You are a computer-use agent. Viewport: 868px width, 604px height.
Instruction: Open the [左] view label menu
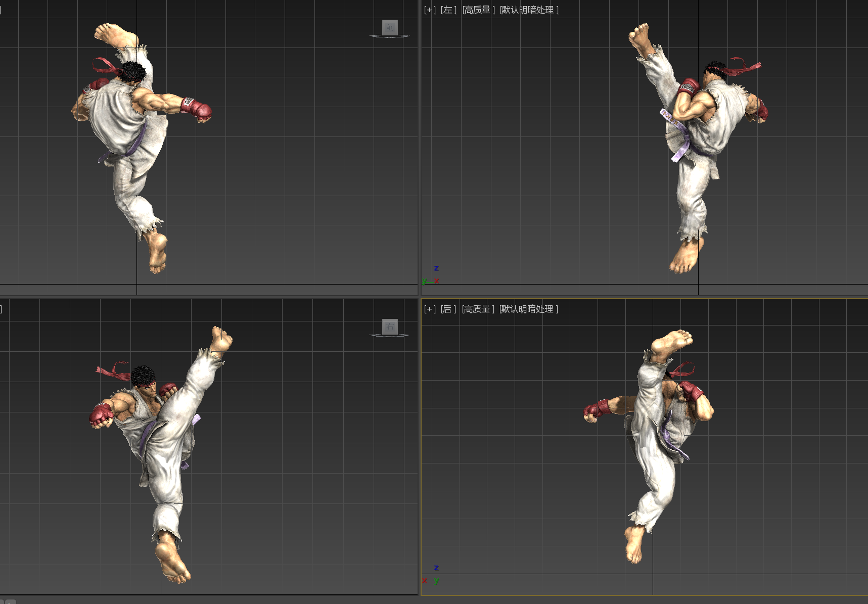tap(448, 10)
